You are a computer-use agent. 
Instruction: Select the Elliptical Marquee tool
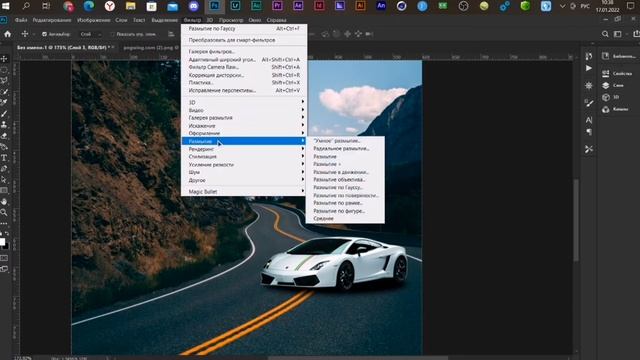(x=4, y=70)
